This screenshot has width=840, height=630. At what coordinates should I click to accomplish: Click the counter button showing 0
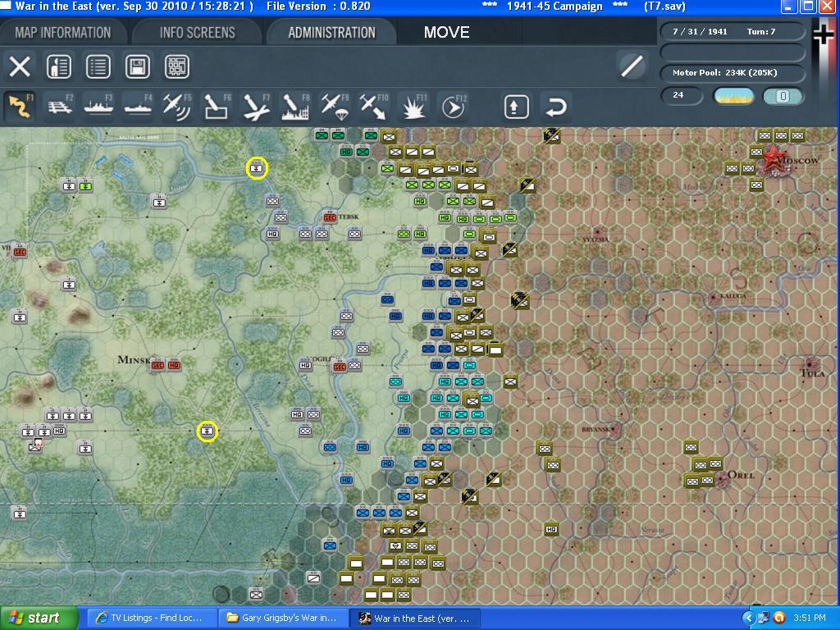coord(783,97)
